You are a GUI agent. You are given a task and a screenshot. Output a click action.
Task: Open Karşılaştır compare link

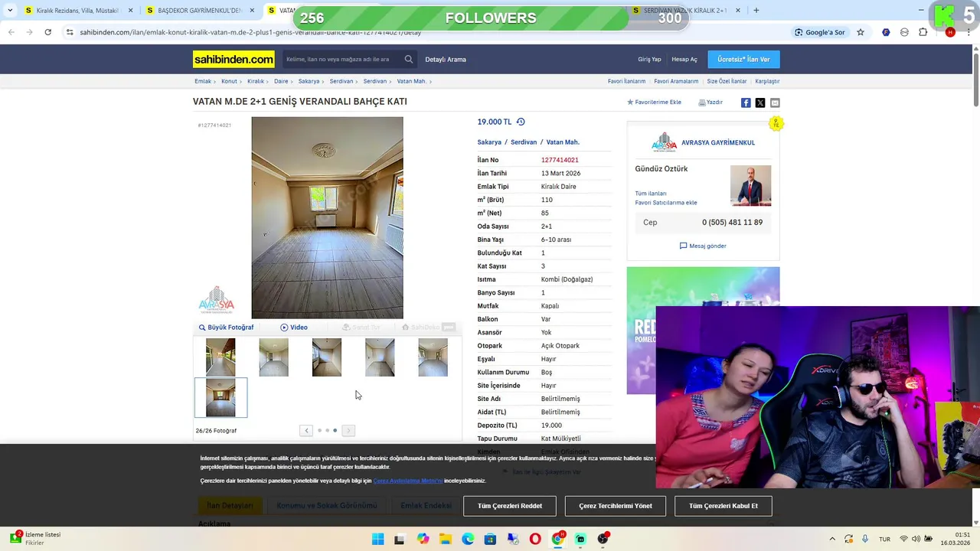pos(767,81)
